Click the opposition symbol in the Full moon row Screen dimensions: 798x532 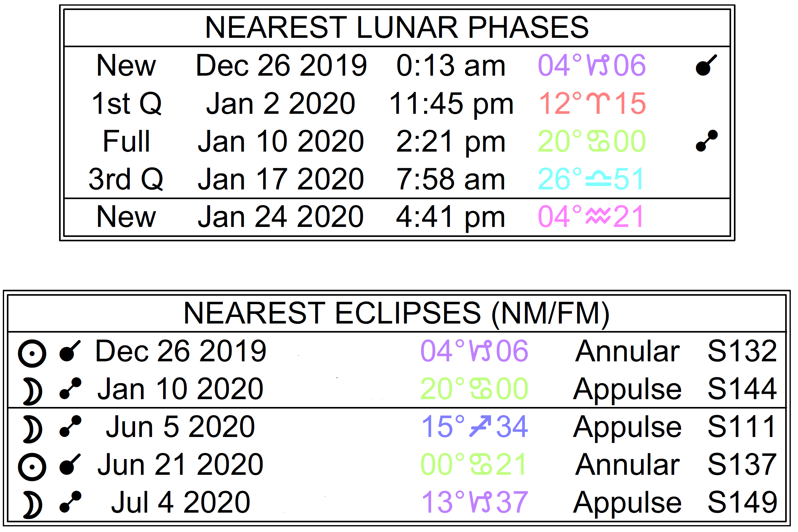point(706,140)
